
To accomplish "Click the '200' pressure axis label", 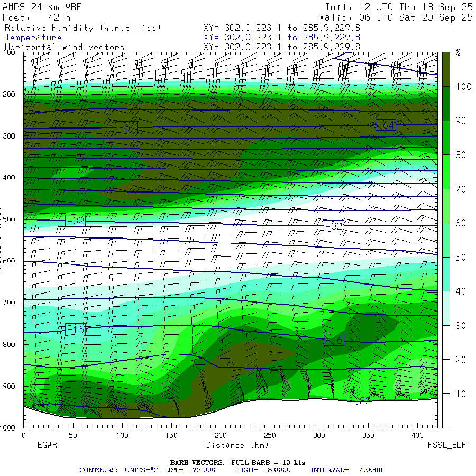I will pos(9,95).
